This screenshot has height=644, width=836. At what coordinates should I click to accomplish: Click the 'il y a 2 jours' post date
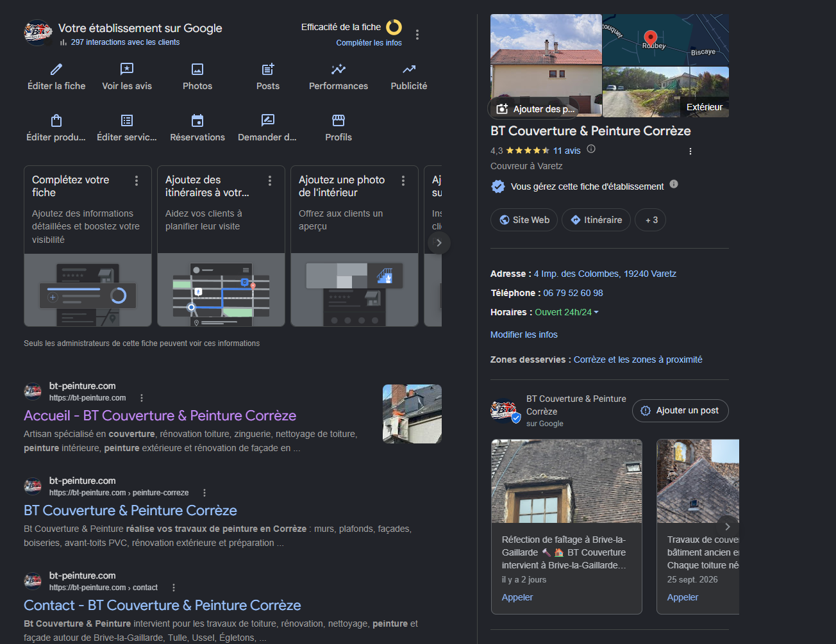pyautogui.click(x=524, y=579)
